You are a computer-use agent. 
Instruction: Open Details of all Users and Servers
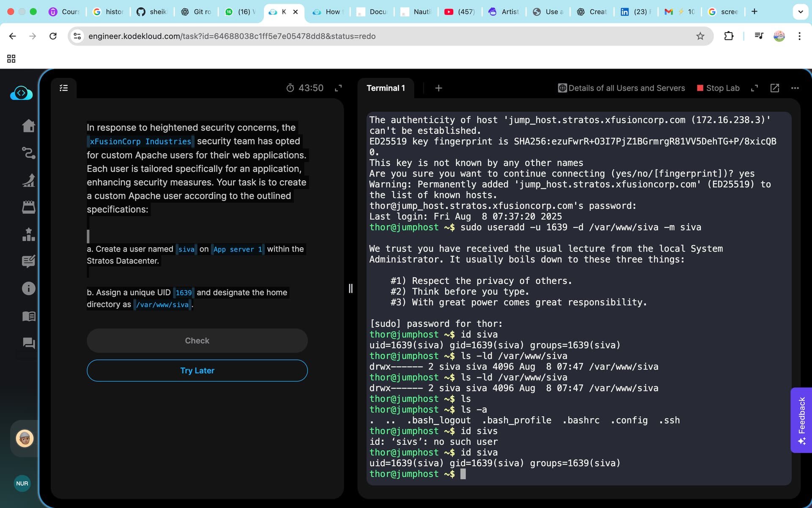(x=621, y=88)
